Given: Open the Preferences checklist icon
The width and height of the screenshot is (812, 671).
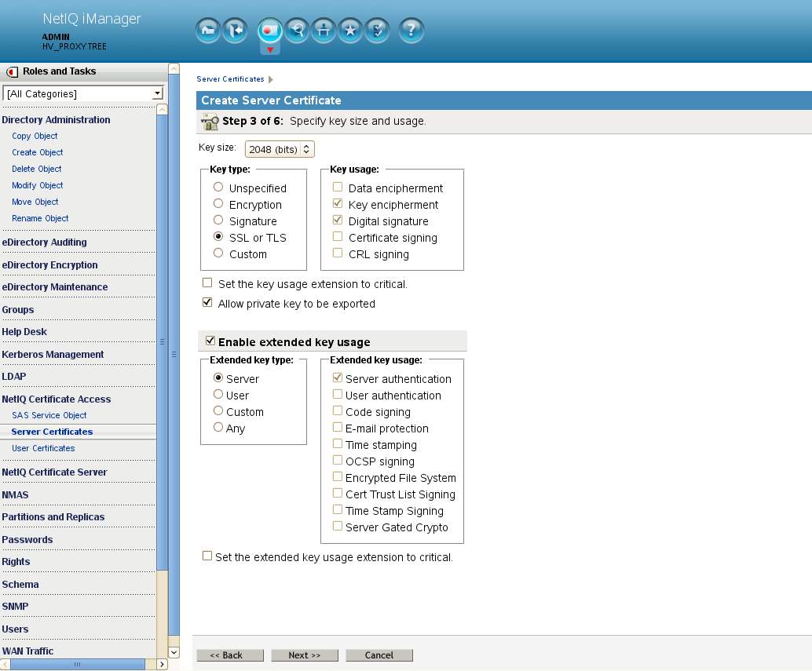Looking at the screenshot, I should (x=378, y=31).
